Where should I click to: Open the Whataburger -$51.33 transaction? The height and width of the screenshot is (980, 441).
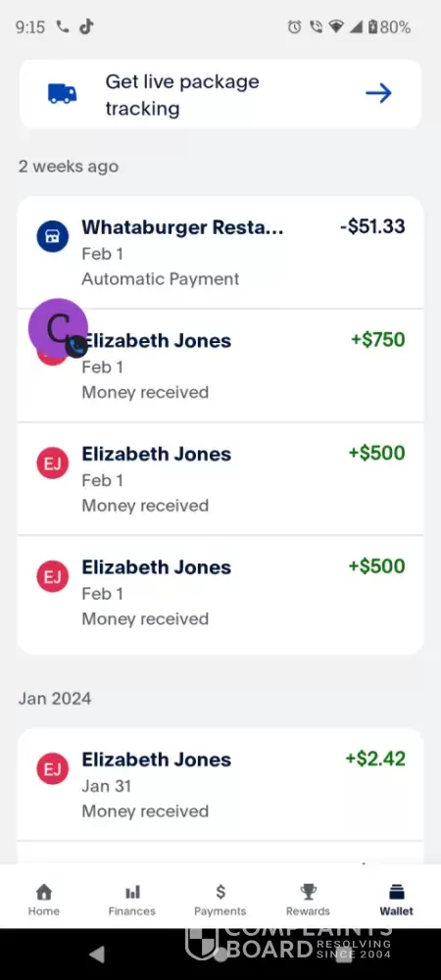[x=220, y=253]
